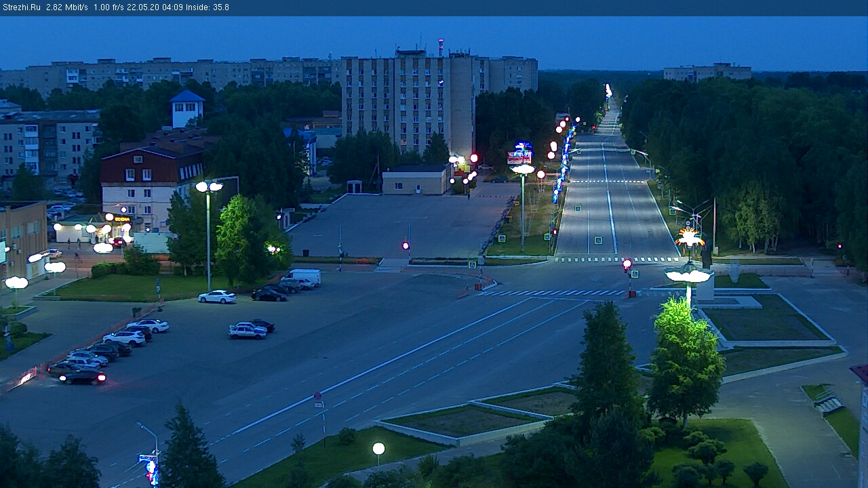Click the 04:09 time stamp
The width and height of the screenshot is (868, 488).
(172, 7)
